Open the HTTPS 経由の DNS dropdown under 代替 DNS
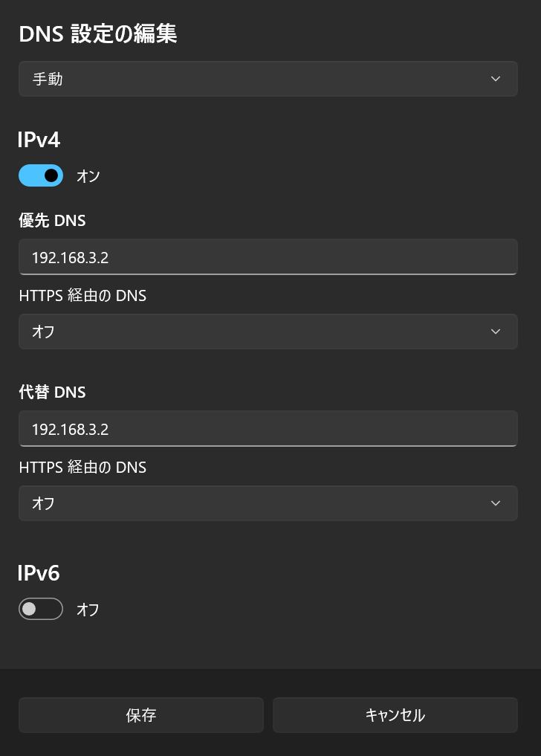Screen dimensions: 541x756 click(268, 503)
